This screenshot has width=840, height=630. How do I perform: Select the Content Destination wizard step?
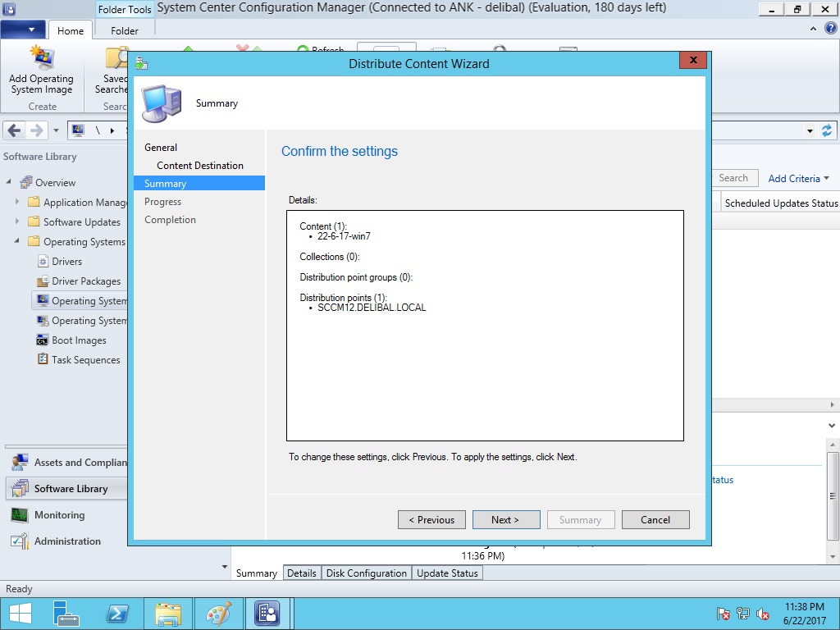pyautogui.click(x=199, y=166)
